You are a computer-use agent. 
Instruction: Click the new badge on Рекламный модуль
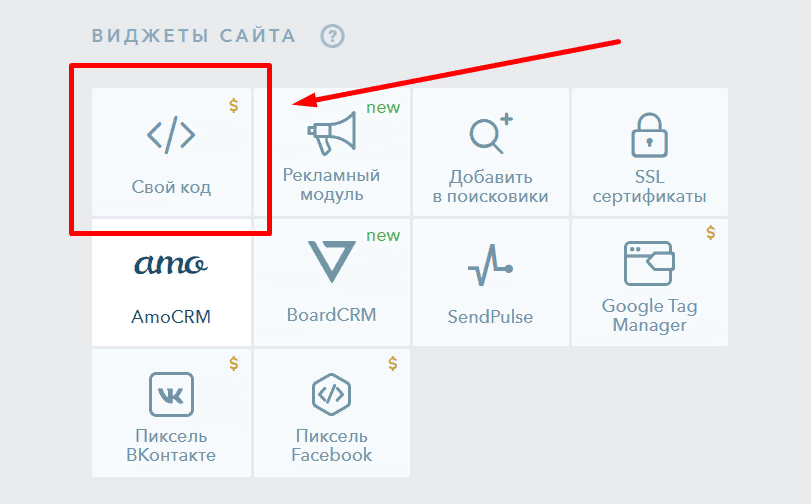coord(383,108)
